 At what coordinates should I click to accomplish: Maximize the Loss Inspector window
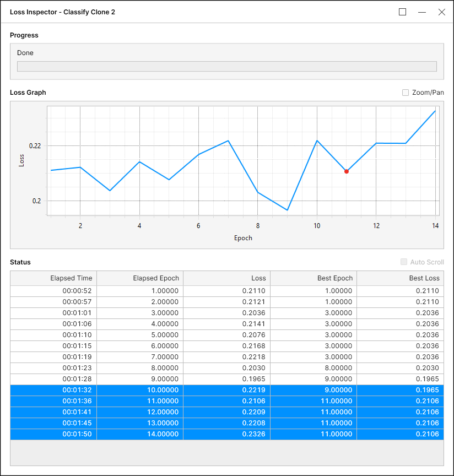click(403, 12)
